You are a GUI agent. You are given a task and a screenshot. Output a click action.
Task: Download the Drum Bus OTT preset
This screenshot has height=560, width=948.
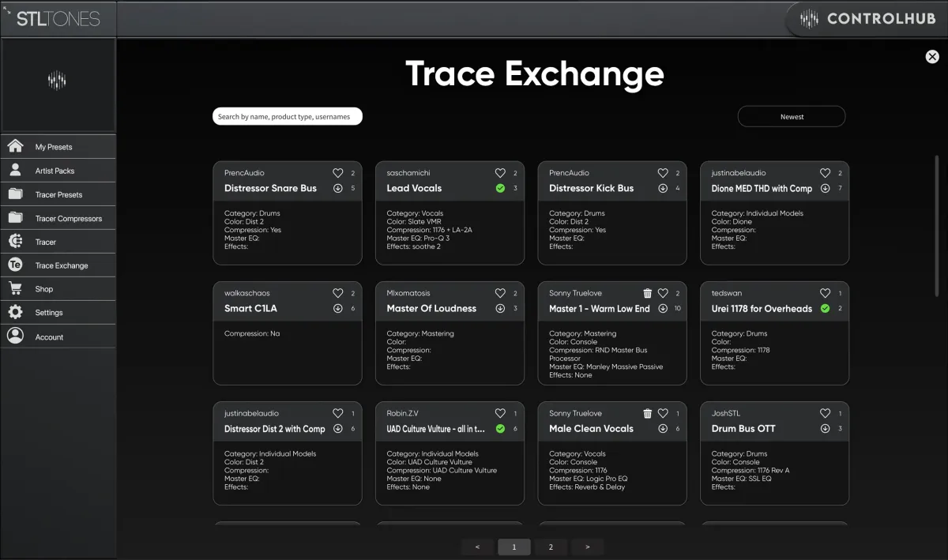[x=825, y=428]
